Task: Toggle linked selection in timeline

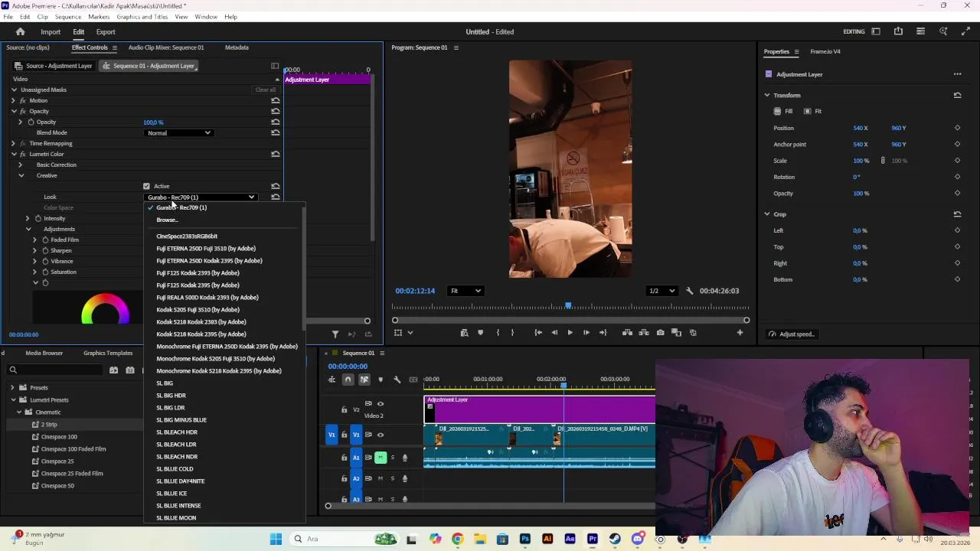Action: (x=364, y=380)
